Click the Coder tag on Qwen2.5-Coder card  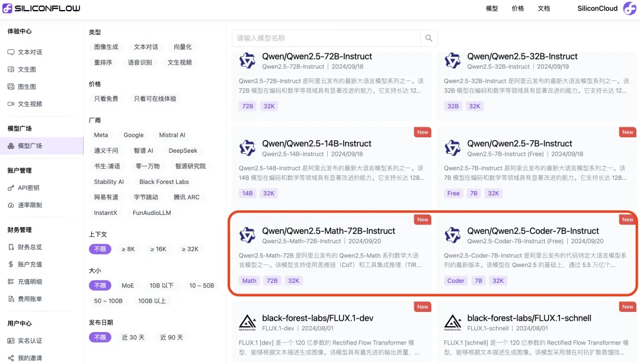click(456, 281)
